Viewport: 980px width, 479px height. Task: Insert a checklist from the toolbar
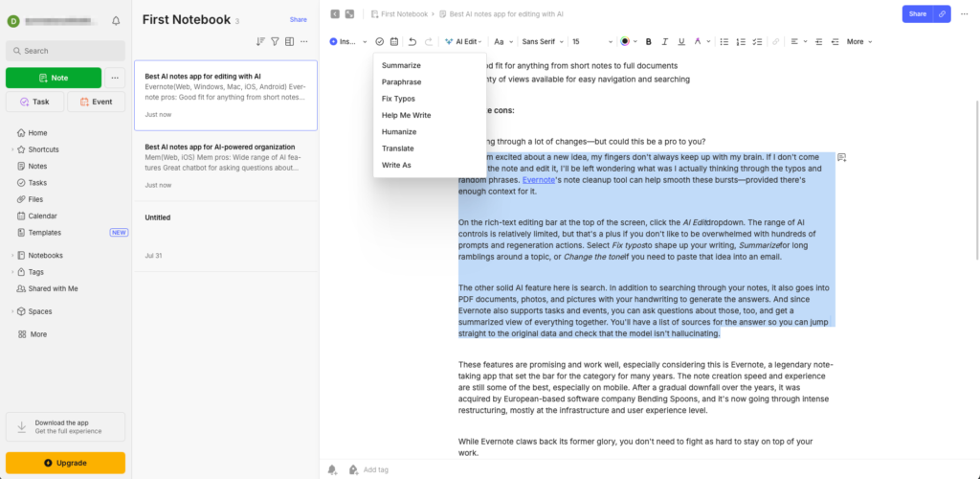click(758, 41)
